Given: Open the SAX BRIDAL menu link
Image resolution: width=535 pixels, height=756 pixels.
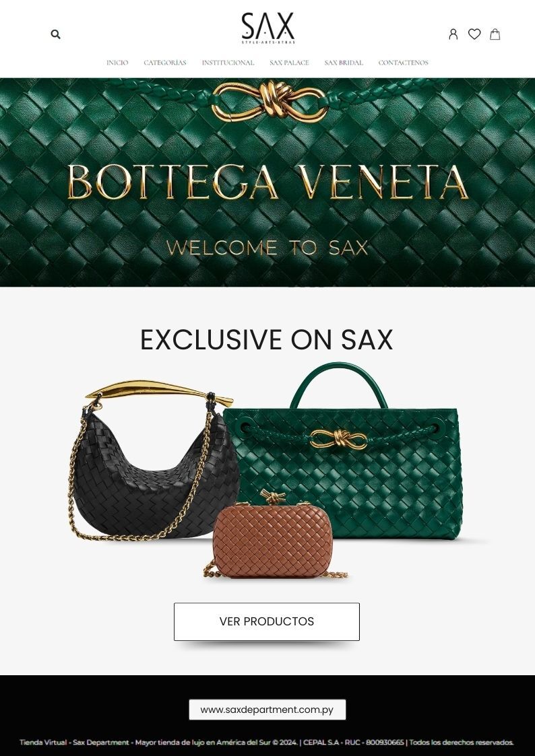Looking at the screenshot, I should (344, 63).
